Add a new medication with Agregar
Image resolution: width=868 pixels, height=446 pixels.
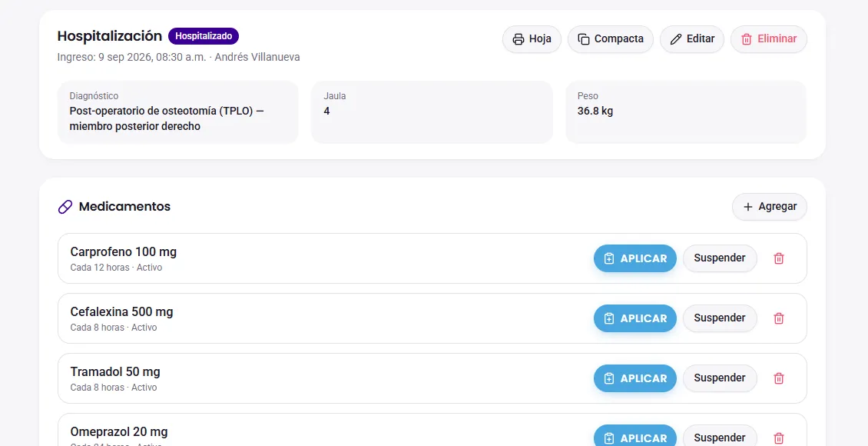tap(770, 207)
